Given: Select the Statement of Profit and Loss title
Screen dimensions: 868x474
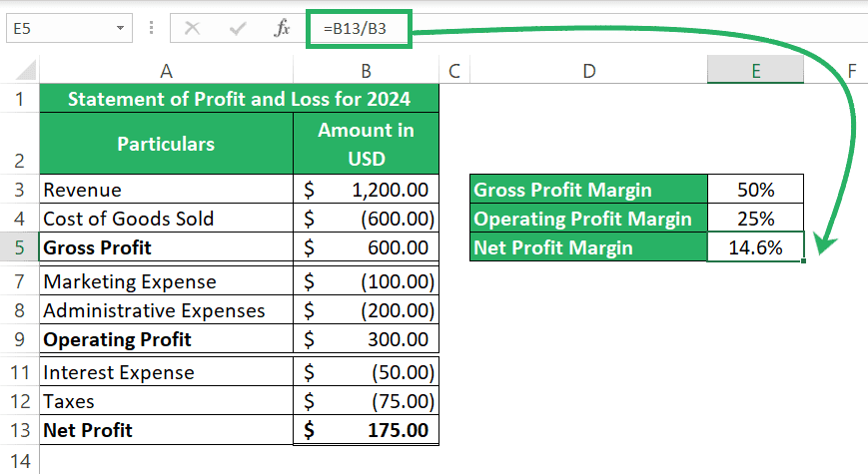Looking at the screenshot, I should pyautogui.click(x=239, y=99).
